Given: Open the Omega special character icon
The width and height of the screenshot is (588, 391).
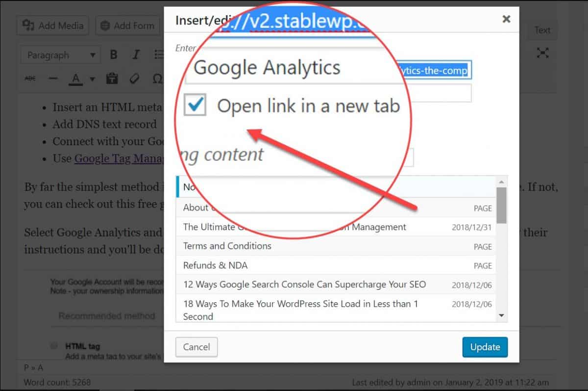Looking at the screenshot, I should tap(157, 78).
